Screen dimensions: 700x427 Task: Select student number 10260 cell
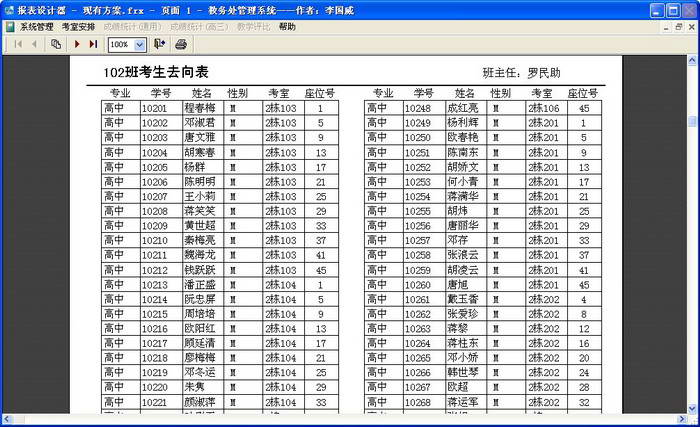(x=424, y=285)
